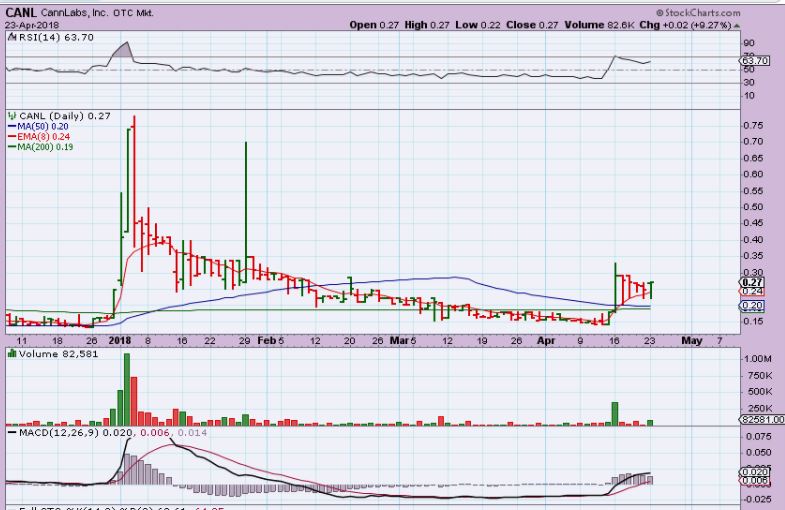785x510 pixels.
Task: Click the 0.20 MA(50) price tag
Action: pos(752,306)
